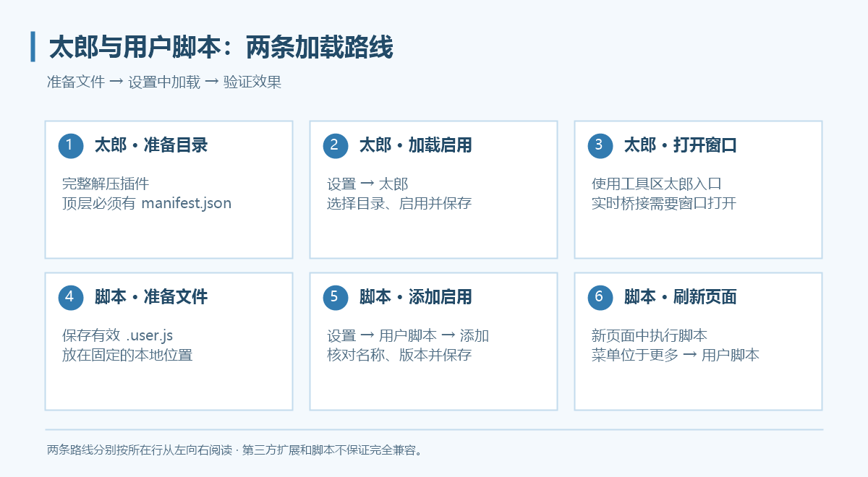This screenshot has height=477, width=868.
Task: Click the line 核对名称、版本并保存
Action: point(399,355)
